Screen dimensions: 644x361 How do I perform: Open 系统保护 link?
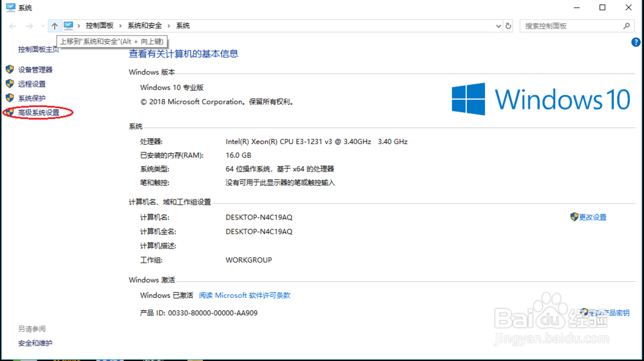(32, 98)
